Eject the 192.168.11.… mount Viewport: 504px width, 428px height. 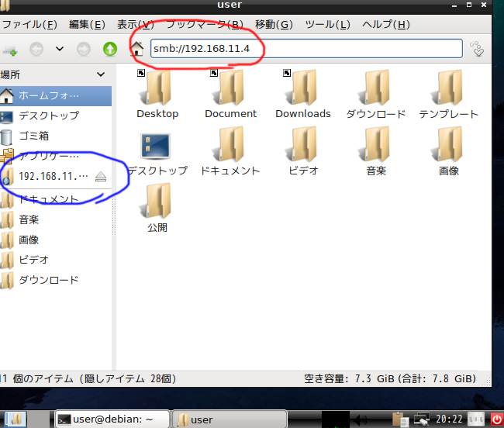click(x=101, y=177)
